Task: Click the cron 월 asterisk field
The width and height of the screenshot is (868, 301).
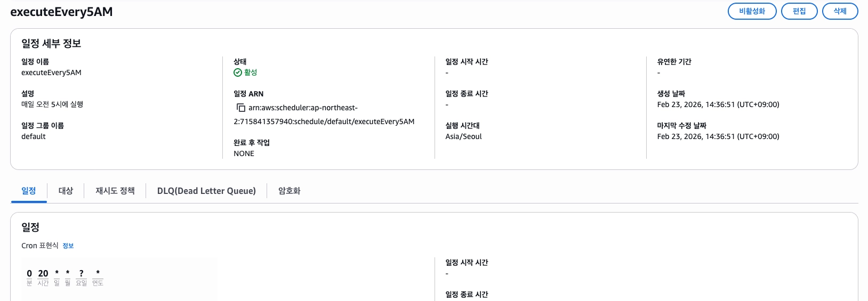Action: 68,273
